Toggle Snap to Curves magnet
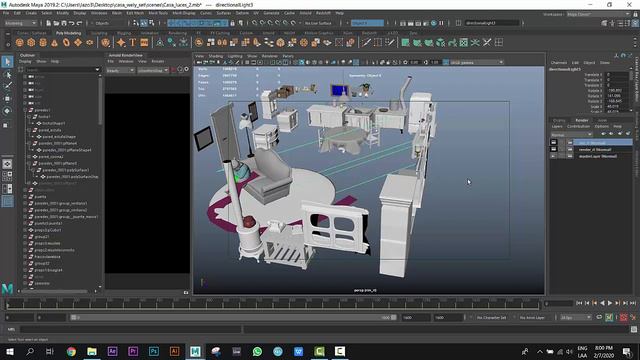This screenshot has height=360, width=640. click(262, 23)
